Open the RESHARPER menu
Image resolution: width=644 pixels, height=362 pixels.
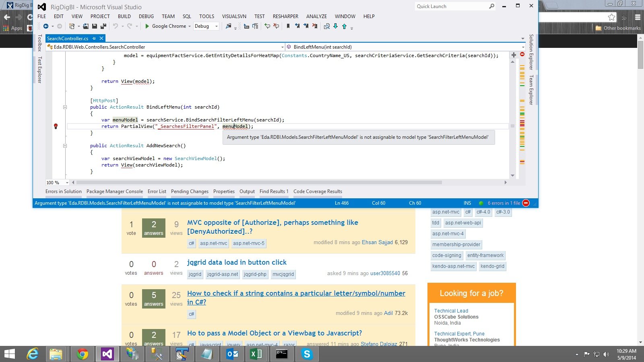click(285, 16)
